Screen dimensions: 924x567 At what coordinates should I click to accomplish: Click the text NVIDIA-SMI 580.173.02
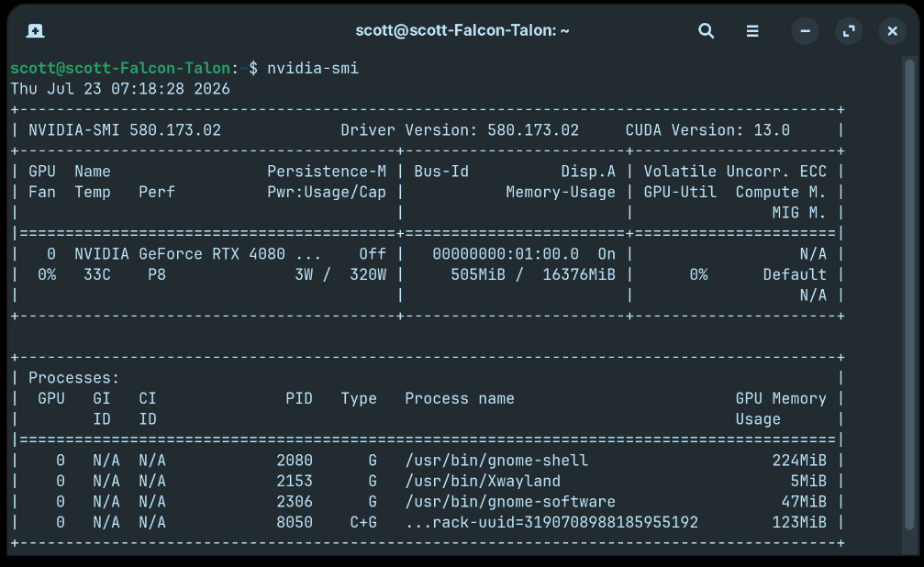point(125,130)
